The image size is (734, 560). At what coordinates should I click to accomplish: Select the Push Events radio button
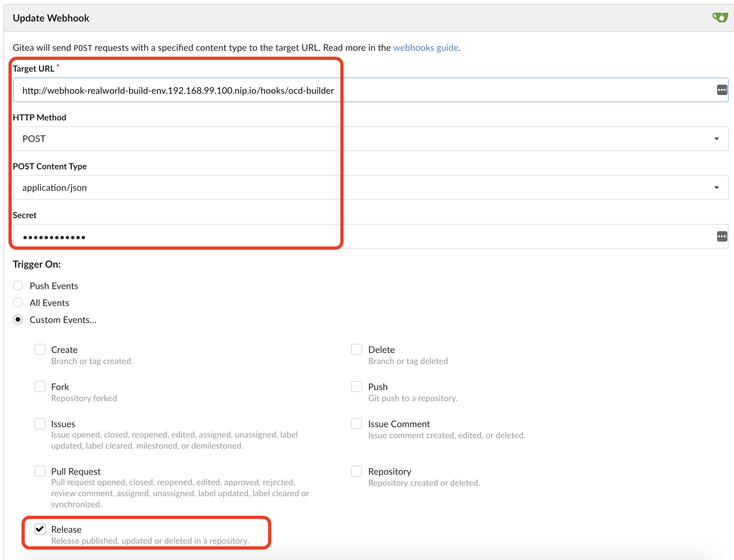click(18, 286)
